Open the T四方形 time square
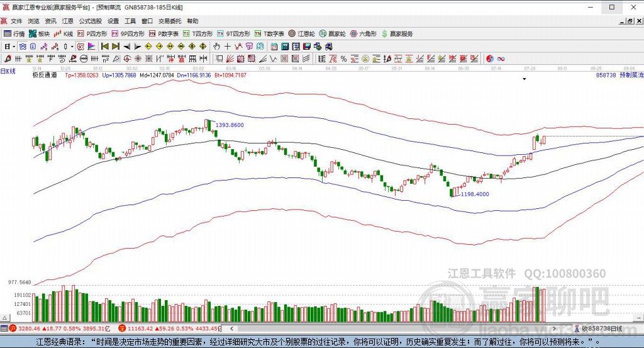Image resolution: width=644 pixels, height=348 pixels. [x=197, y=34]
